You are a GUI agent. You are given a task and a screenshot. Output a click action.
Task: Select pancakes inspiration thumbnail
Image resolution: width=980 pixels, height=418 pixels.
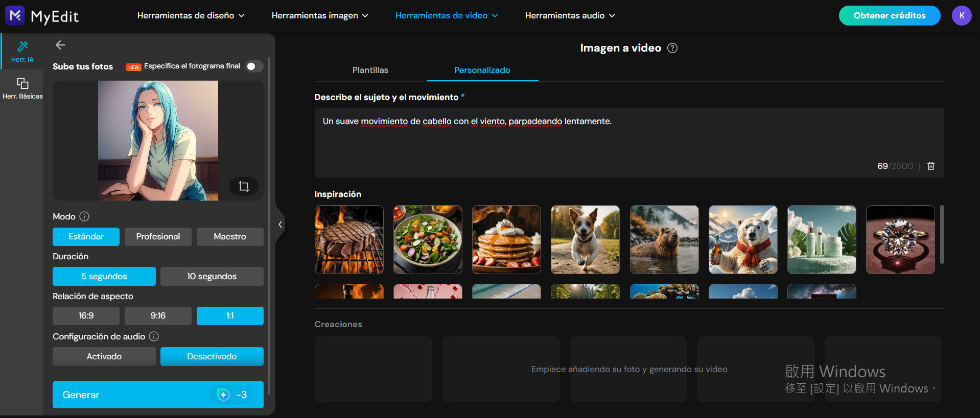(506, 239)
